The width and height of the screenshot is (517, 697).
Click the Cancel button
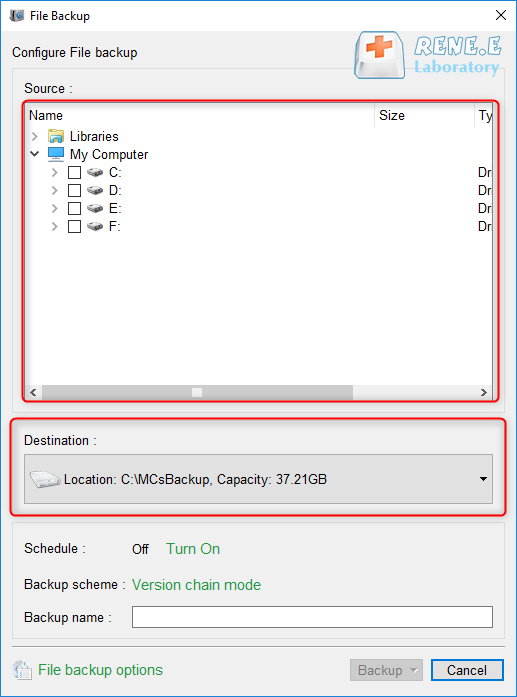tap(467, 670)
